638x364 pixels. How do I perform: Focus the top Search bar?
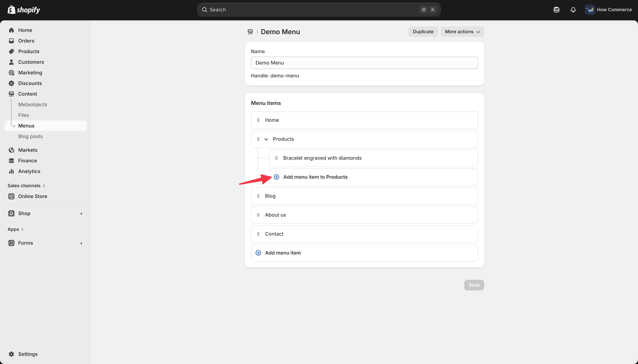click(319, 10)
